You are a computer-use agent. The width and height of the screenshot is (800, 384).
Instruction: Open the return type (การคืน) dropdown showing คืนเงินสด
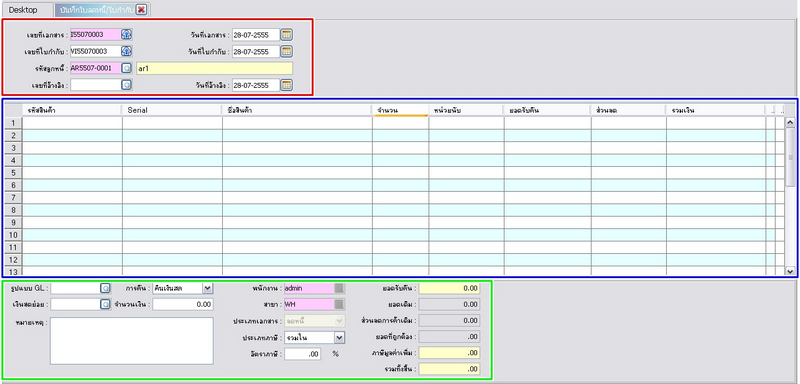(207, 288)
